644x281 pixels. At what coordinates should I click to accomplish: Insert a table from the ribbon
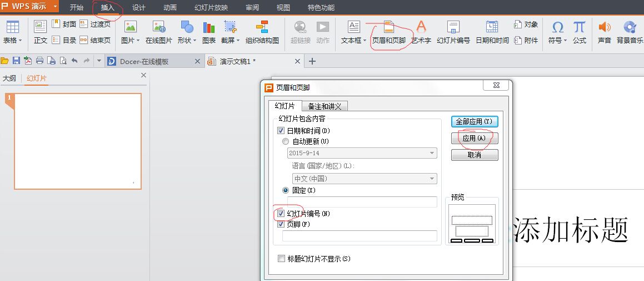click(12, 32)
